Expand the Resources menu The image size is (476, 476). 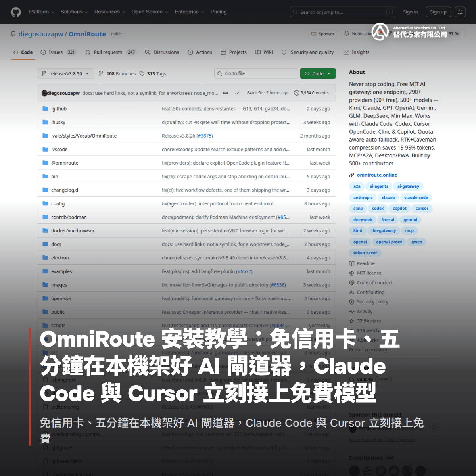point(109,12)
